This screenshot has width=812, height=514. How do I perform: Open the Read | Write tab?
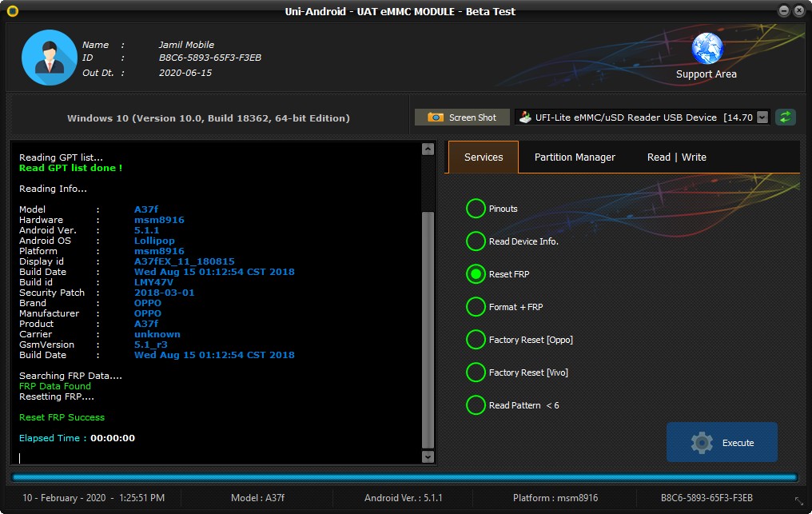coord(676,157)
